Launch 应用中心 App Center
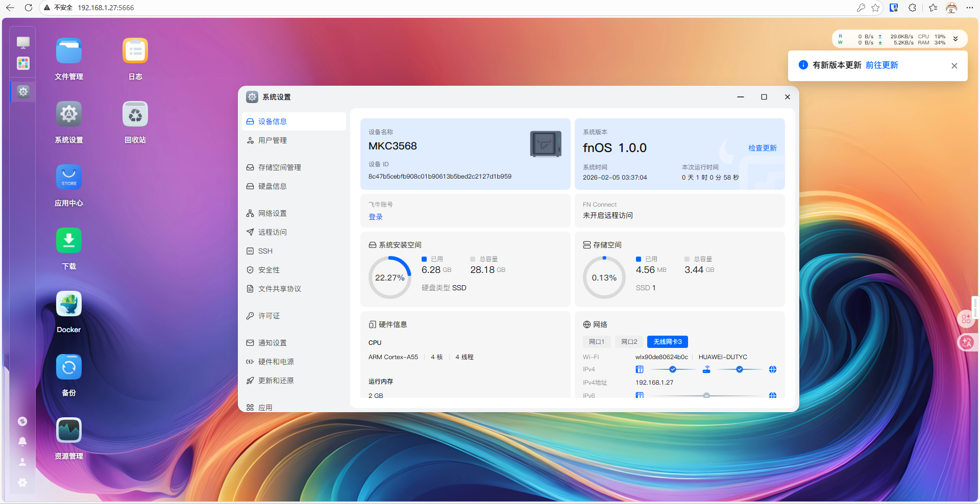The width and height of the screenshot is (980, 504). coord(68,177)
